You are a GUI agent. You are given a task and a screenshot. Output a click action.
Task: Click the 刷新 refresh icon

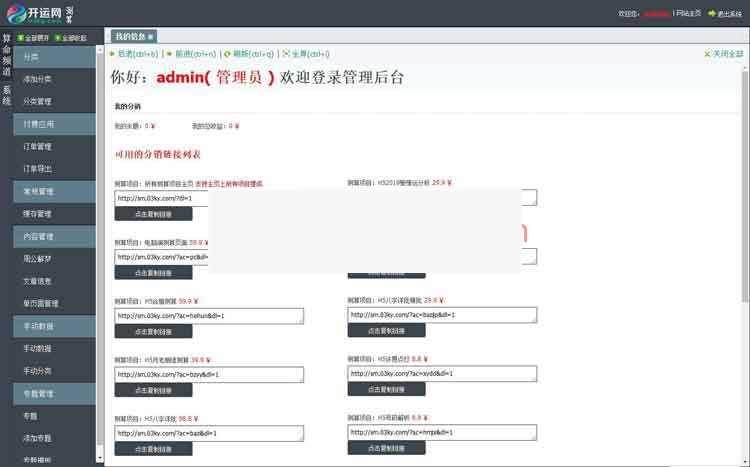tap(227, 54)
